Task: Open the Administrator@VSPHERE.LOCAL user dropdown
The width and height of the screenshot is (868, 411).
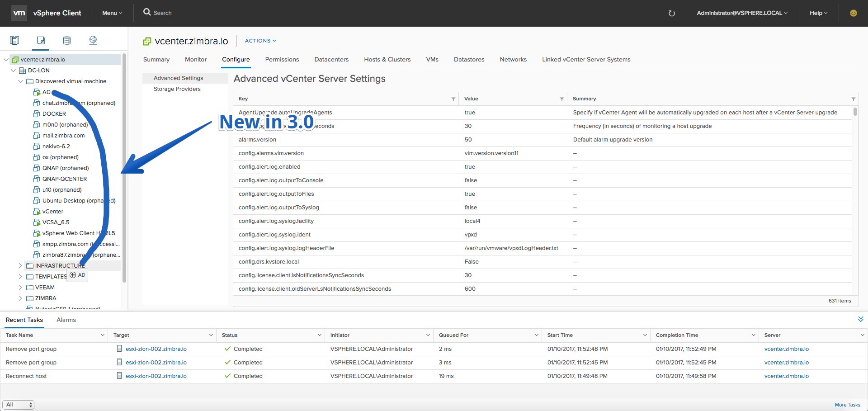Action: coord(742,13)
